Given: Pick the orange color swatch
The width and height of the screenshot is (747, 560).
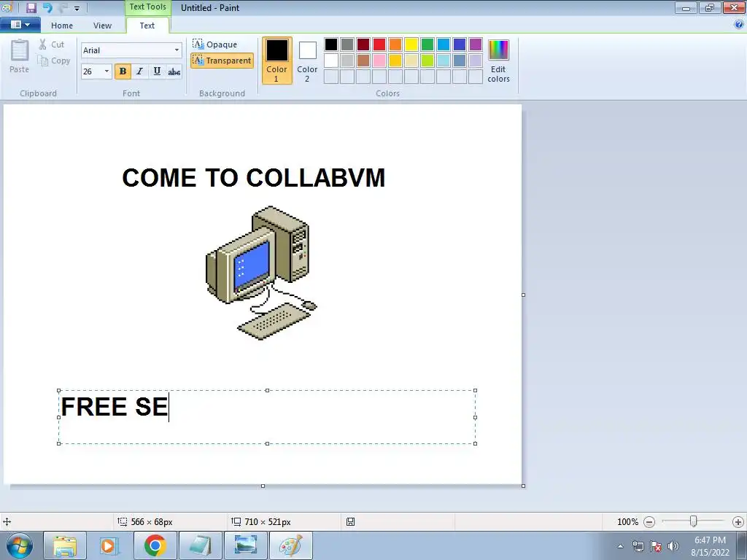Looking at the screenshot, I should pyautogui.click(x=395, y=44).
